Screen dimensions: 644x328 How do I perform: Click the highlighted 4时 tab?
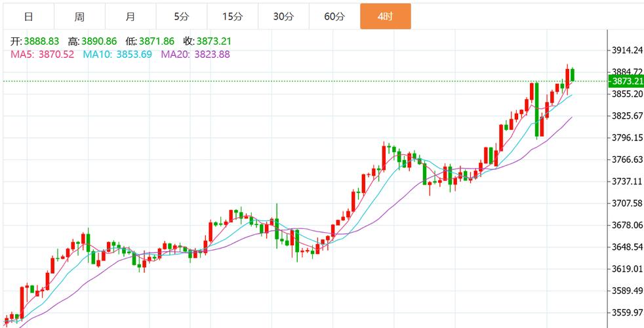point(386,16)
